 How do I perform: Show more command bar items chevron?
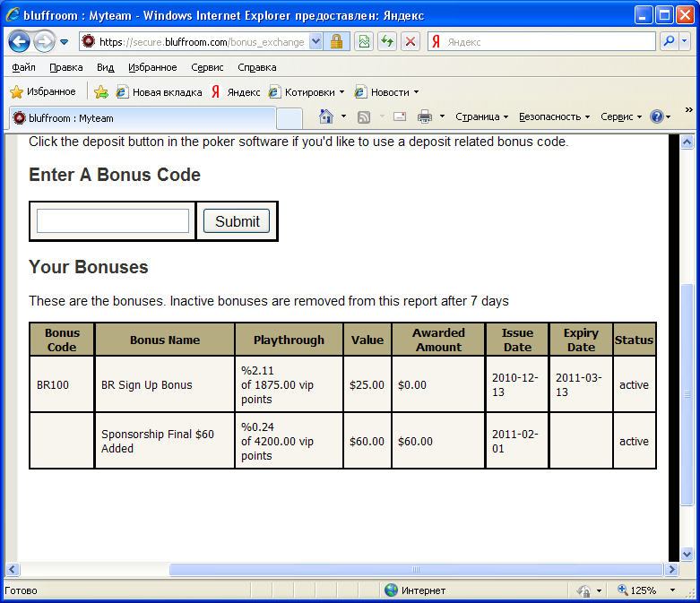click(x=688, y=110)
